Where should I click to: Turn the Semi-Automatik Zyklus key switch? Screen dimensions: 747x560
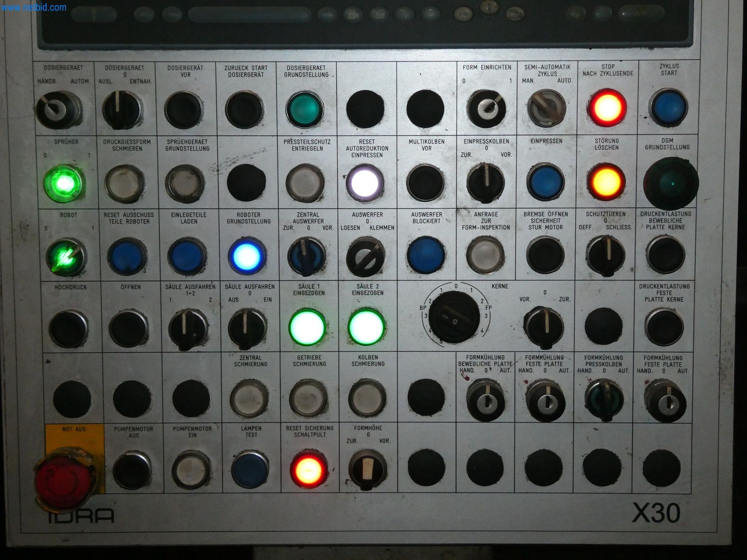coord(547,108)
